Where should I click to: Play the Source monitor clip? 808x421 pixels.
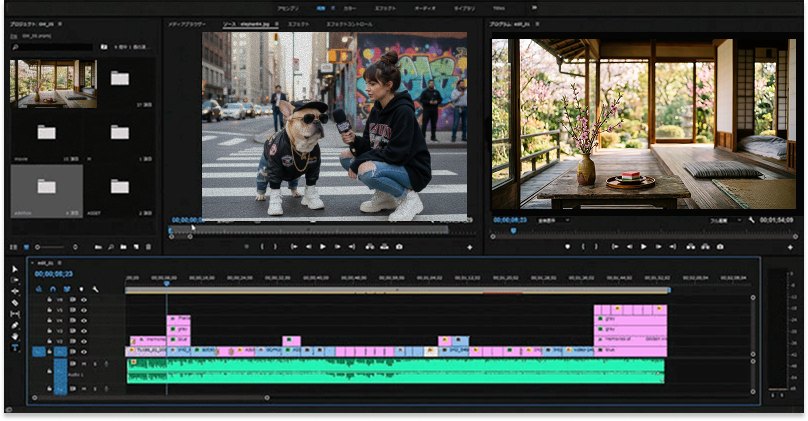coord(323,247)
